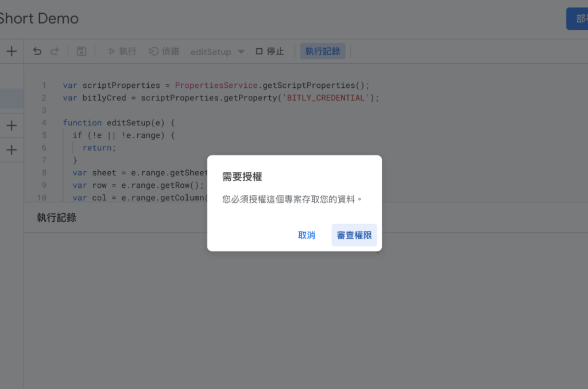
Task: Click the Short Demo project title
Action: (x=38, y=18)
